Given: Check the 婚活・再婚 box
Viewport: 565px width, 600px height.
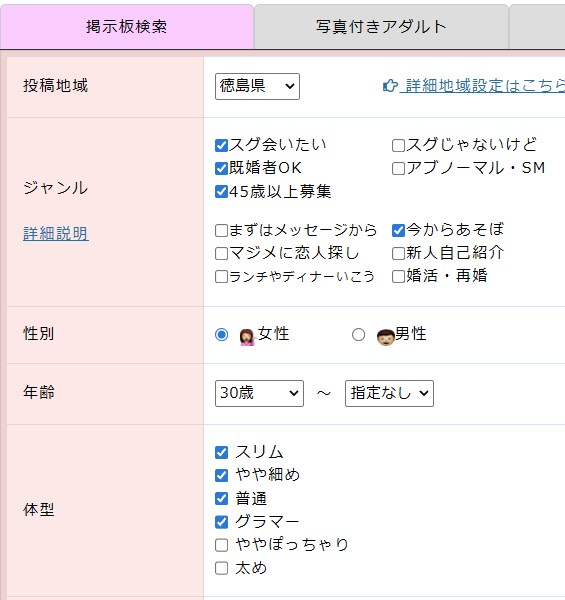Looking at the screenshot, I should [x=398, y=276].
